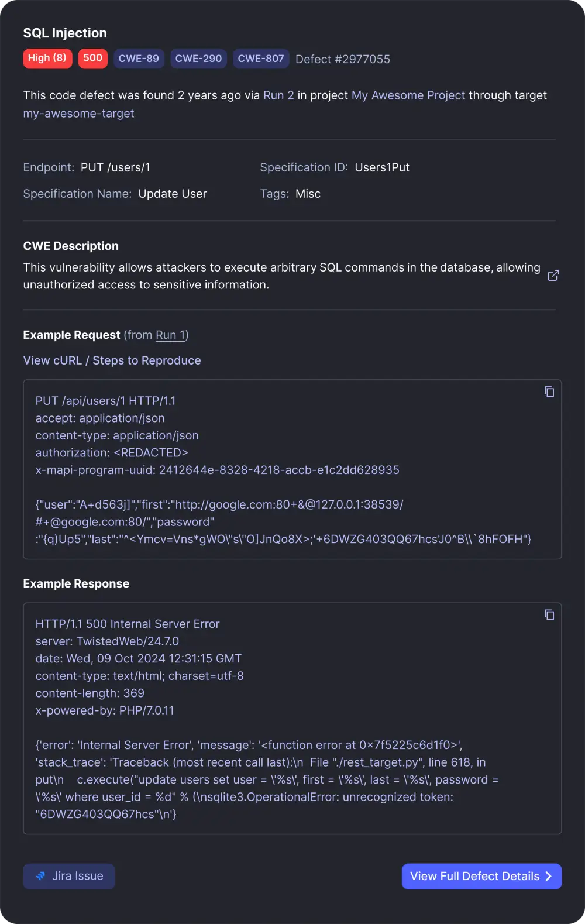
Task: Click the High (8) severity badge
Action: (x=47, y=58)
